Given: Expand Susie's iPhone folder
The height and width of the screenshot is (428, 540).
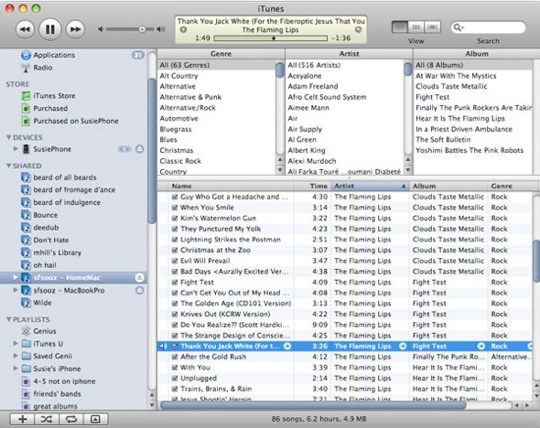Looking at the screenshot, I should click(15, 368).
